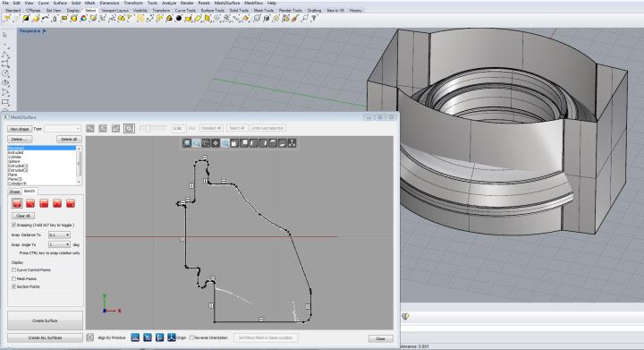Click the Mesh2Surface window title icon

coord(6,117)
